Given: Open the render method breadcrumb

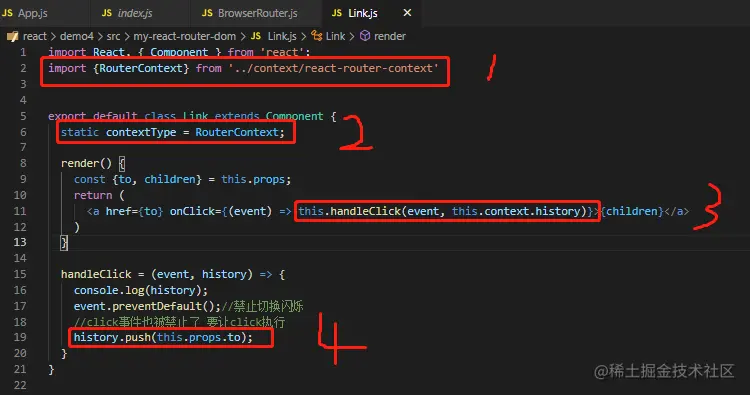Looking at the screenshot, I should point(390,36).
